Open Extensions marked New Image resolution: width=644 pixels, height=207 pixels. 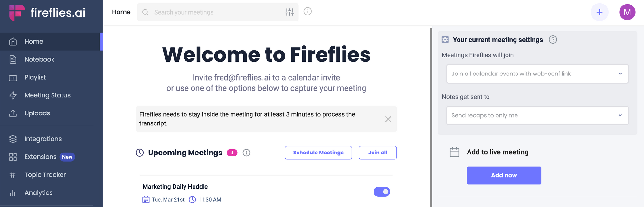click(41, 157)
